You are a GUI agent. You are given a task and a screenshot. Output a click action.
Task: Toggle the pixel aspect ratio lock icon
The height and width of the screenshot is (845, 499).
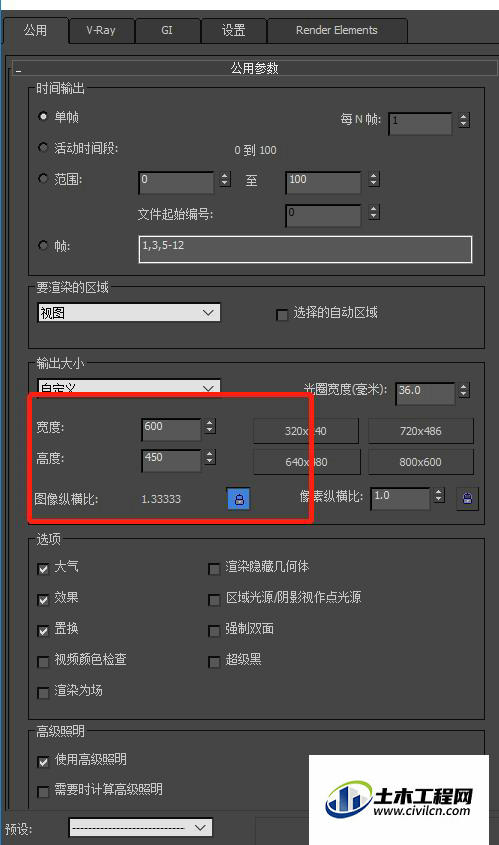pyautogui.click(x=467, y=498)
